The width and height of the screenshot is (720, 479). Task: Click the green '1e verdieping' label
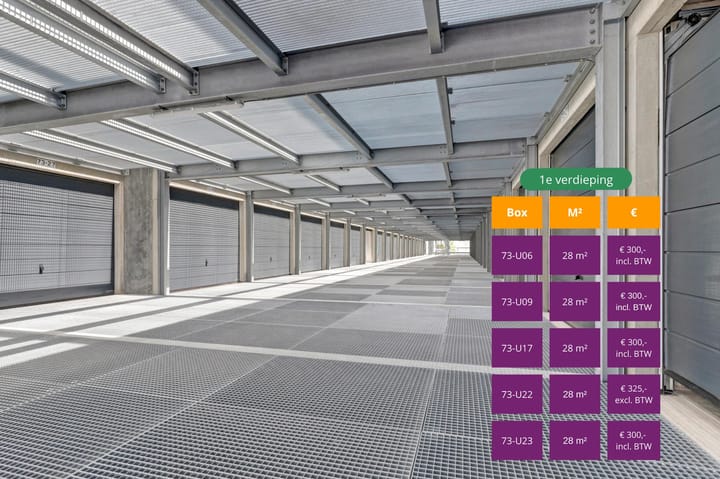575,179
